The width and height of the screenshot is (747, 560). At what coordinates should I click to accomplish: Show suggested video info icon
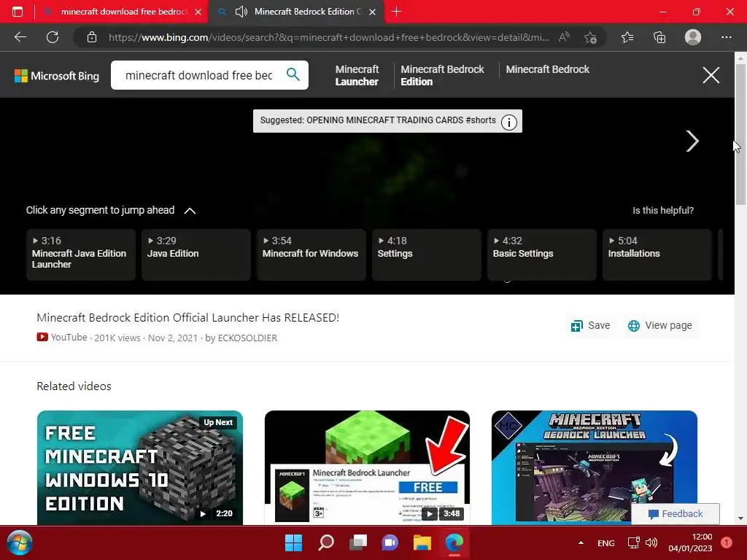point(508,122)
